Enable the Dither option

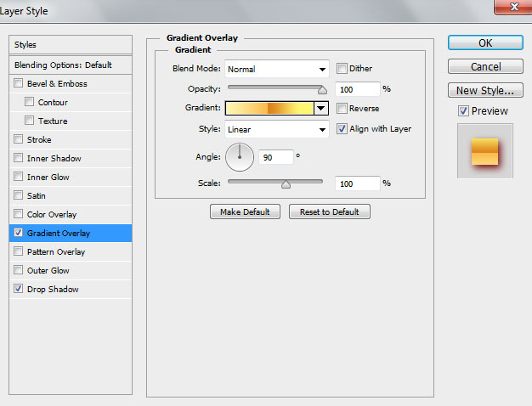342,69
